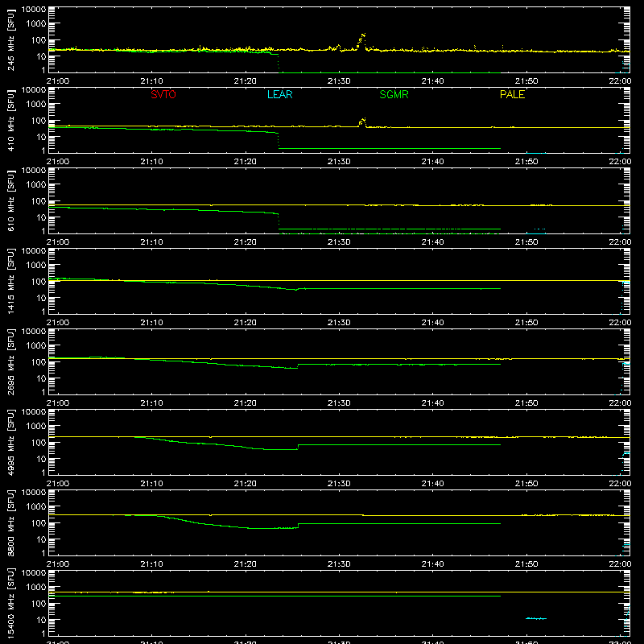
Task: Click the yellow burst peak in 245 MHz plot
Action: pyautogui.click(x=361, y=40)
